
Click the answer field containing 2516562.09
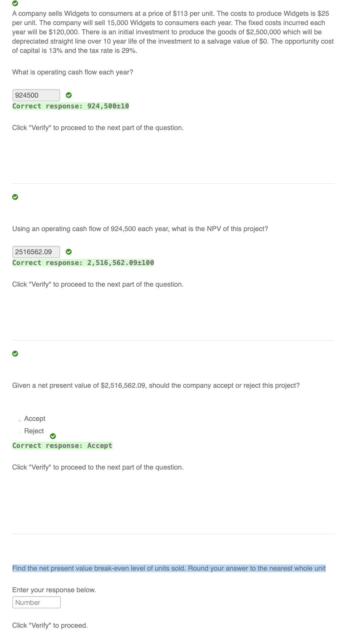coord(36,252)
